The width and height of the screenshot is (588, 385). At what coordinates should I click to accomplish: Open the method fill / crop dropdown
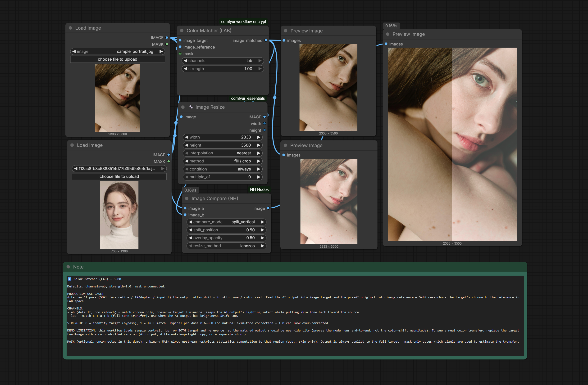pos(223,161)
